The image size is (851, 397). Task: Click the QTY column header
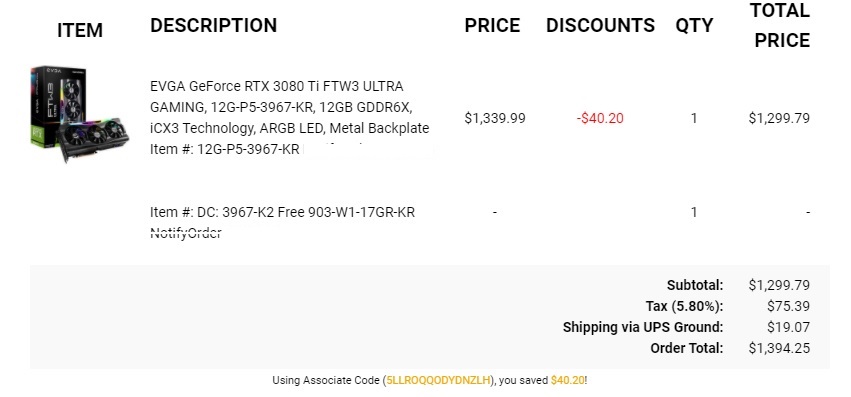pyautogui.click(x=694, y=25)
